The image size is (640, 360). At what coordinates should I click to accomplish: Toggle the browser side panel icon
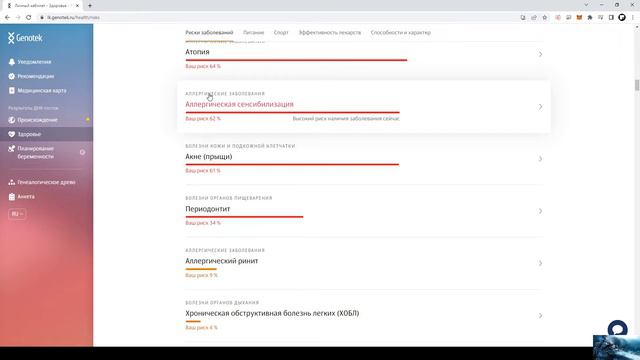tap(611, 18)
